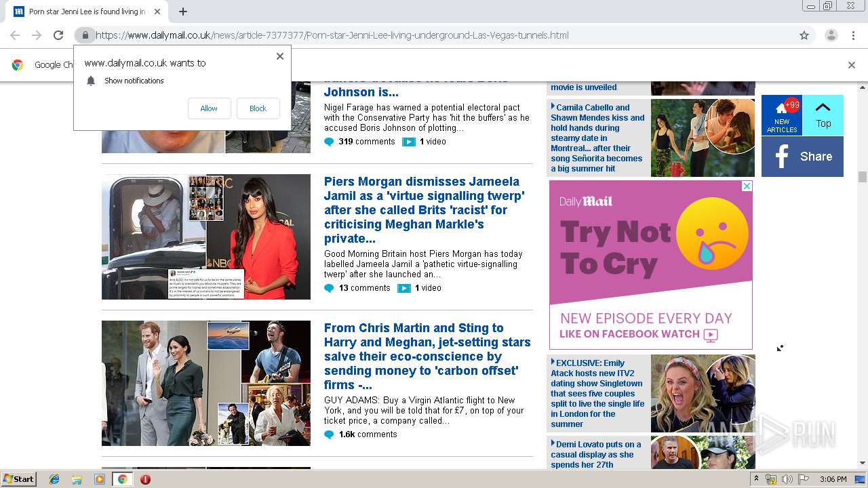Click the page vertical scrollbar thumb

pos(862,176)
